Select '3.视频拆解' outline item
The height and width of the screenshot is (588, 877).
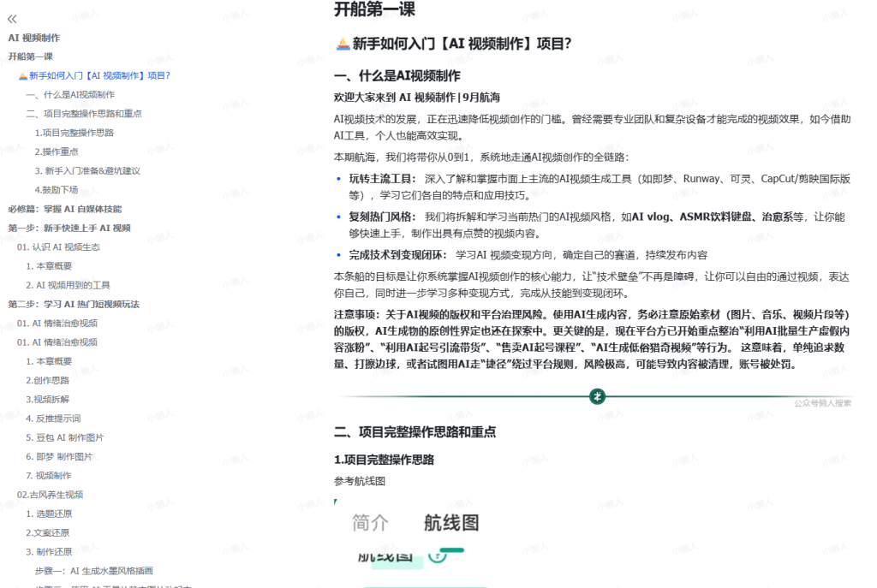48,399
